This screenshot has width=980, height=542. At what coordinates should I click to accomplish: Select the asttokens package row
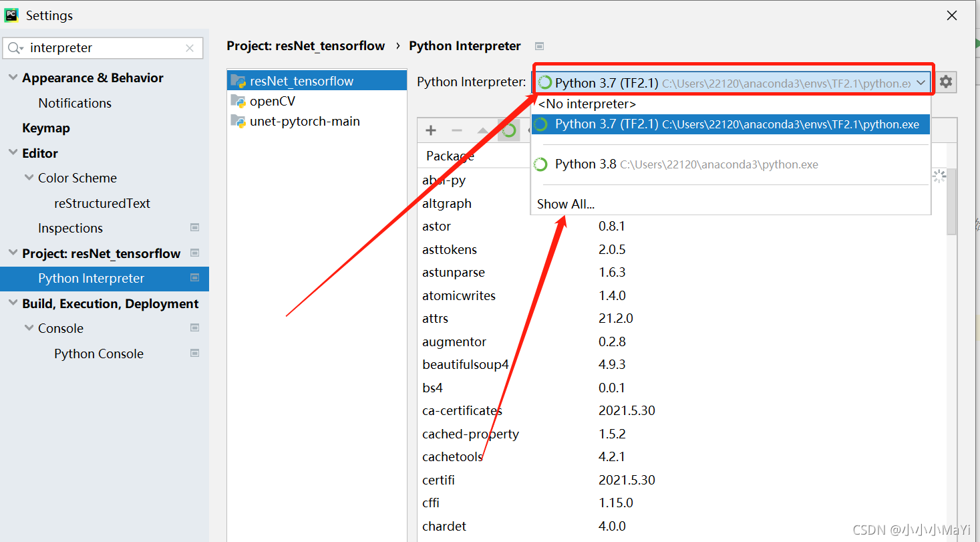682,249
